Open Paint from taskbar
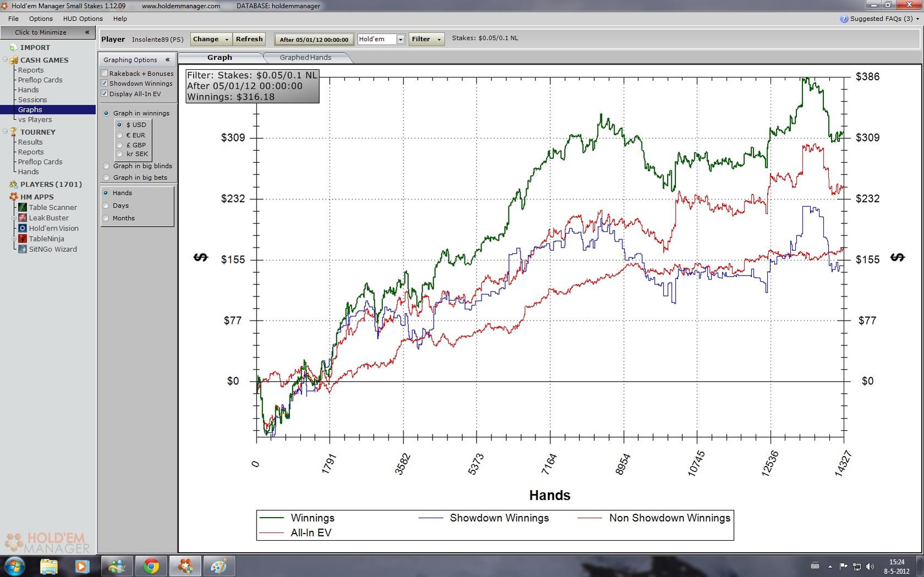924x577 pixels. pyautogui.click(x=219, y=566)
